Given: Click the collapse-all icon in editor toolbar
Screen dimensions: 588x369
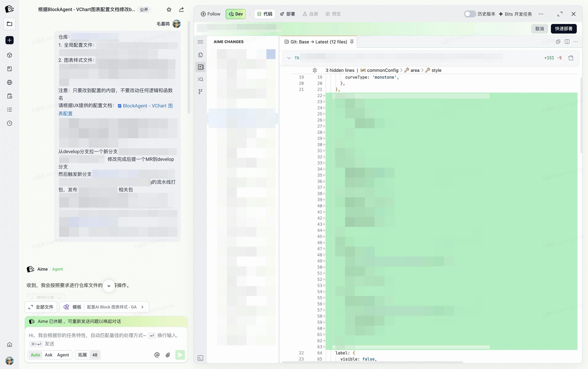Looking at the screenshot, I should pyautogui.click(x=558, y=42).
